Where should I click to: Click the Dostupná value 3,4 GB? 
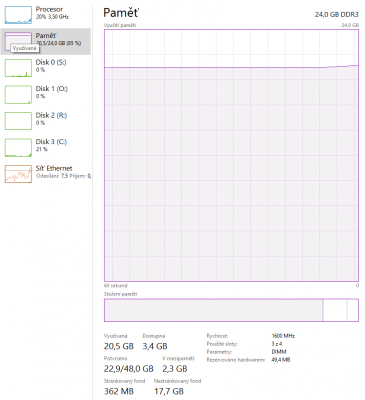pos(155,346)
